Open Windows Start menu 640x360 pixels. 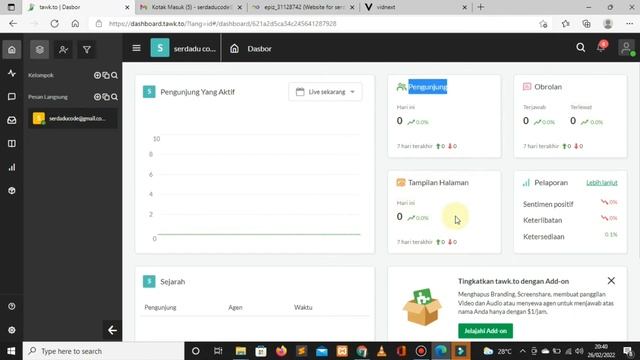pos(11,351)
